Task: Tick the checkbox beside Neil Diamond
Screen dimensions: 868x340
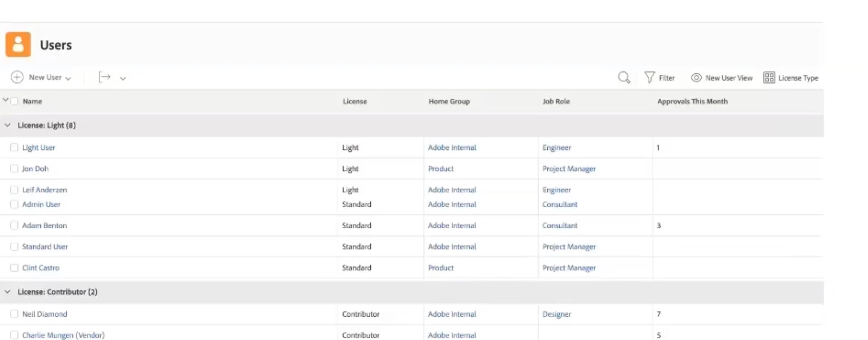Action: click(14, 314)
